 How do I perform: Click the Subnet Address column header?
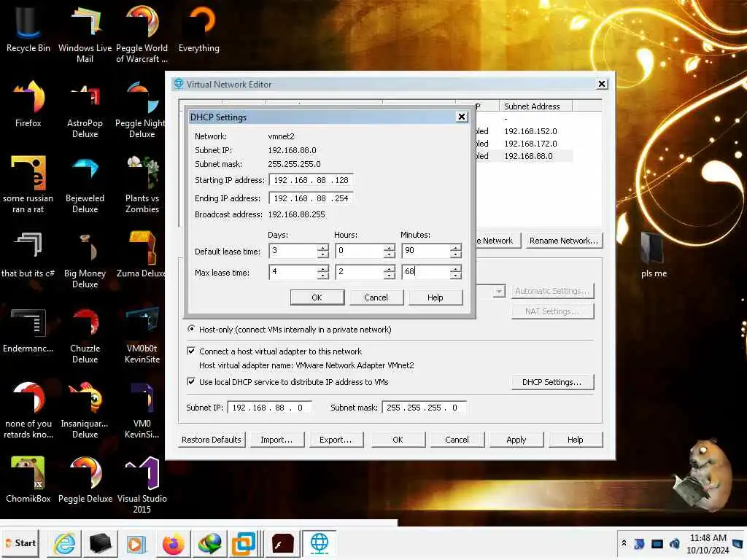coord(535,106)
